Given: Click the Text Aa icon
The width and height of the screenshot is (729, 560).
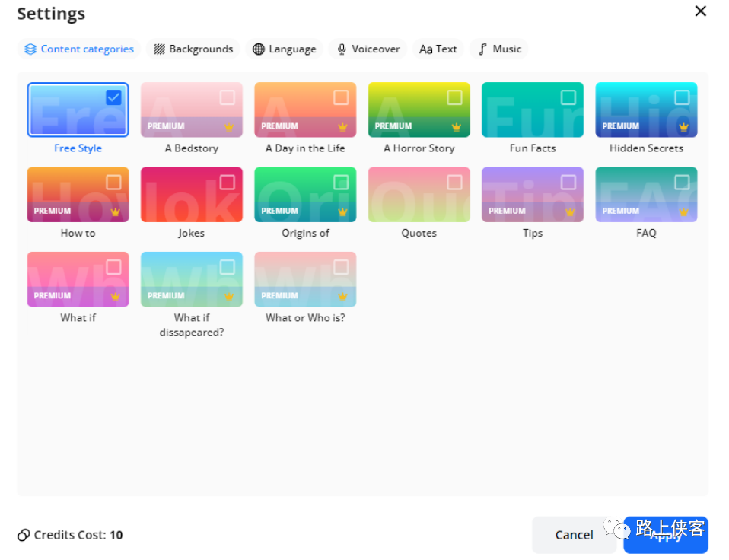Looking at the screenshot, I should (426, 49).
